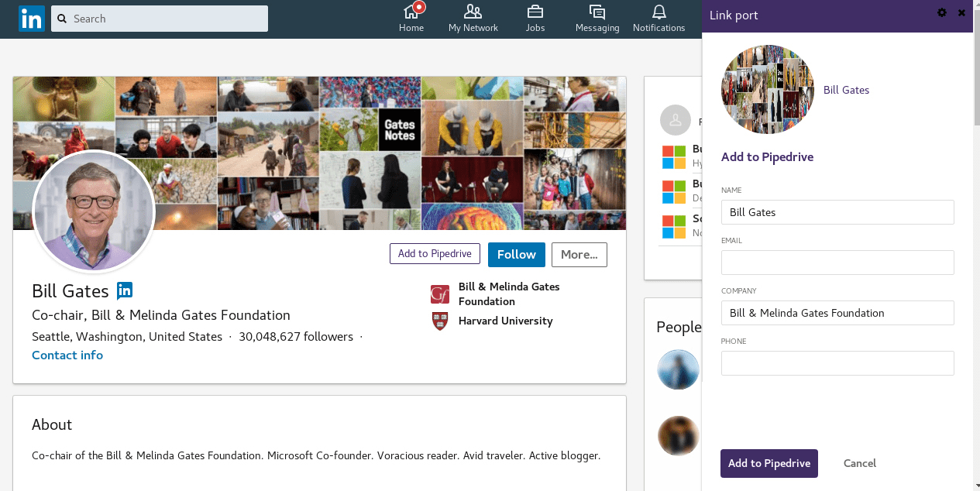The image size is (980, 491).
Task: Open Bill & Melinda Gates Foundation link
Action: [x=509, y=294]
